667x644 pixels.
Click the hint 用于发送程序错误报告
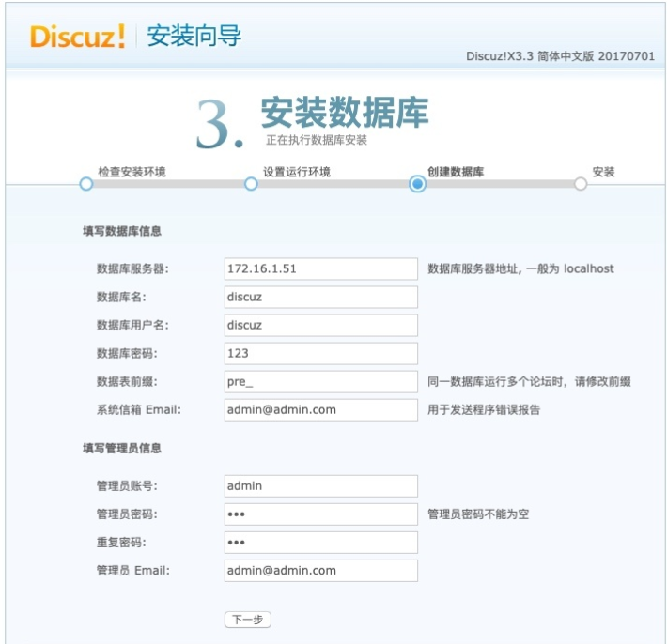click(484, 410)
